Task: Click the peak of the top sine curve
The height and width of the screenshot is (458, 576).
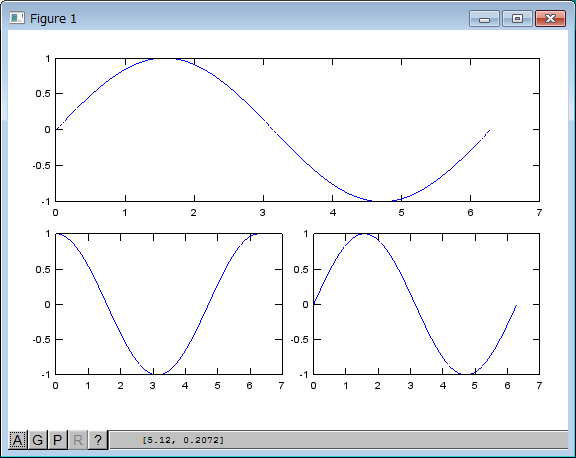Action: 164,59
